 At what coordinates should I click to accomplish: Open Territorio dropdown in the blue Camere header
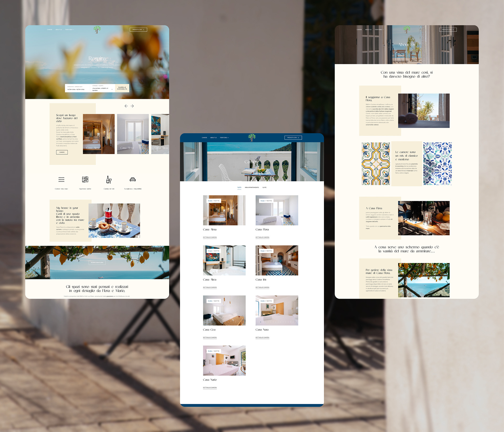[224, 138]
